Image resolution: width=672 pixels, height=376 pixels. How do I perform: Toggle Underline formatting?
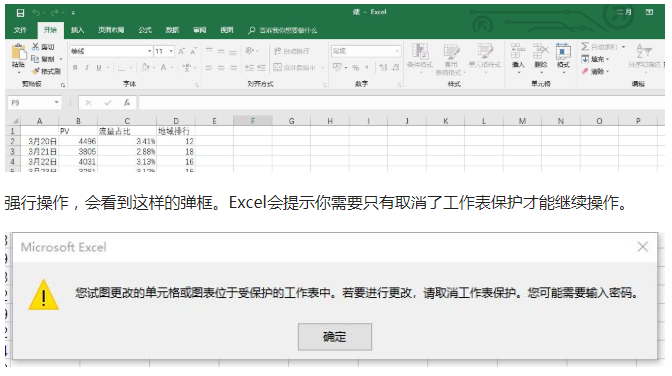point(99,68)
